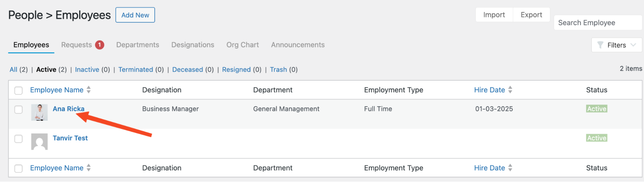Open the Org Chart tab
644x182 pixels.
[242, 45]
